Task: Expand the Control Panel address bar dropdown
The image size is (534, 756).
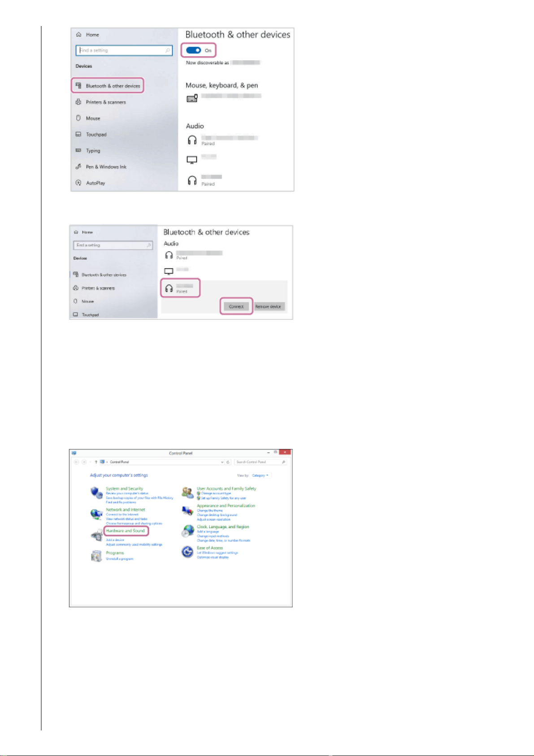Action: [222, 462]
